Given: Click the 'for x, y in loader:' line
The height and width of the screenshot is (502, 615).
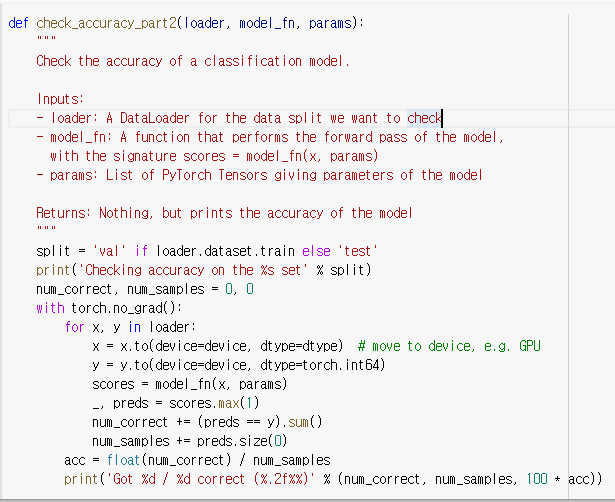Looking at the screenshot, I should (130, 327).
